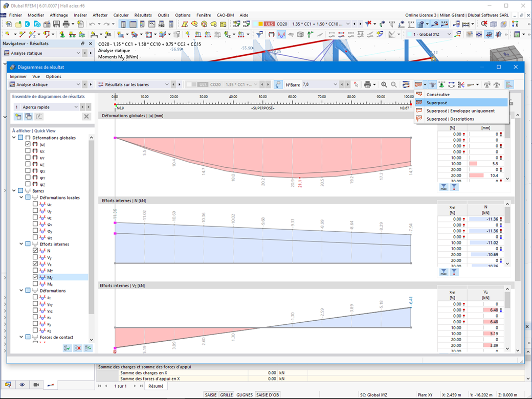
Task: Toggle GLIGNES in the status bar
Action: 245,395
